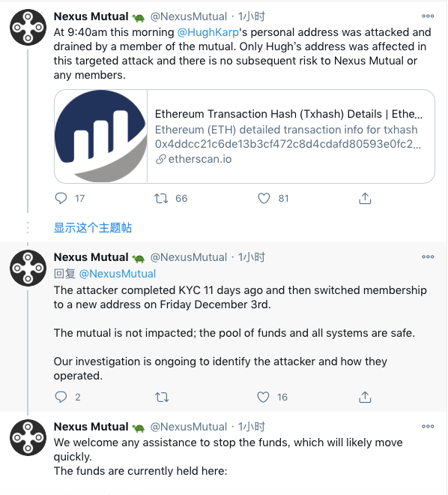
Task: Like the tweet with 16 likes
Action: 263,397
